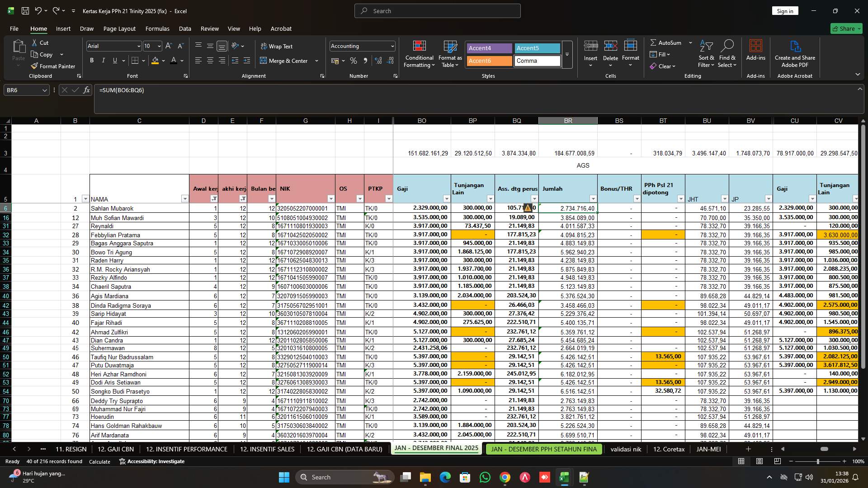Apply Percent number style

pos(354,61)
